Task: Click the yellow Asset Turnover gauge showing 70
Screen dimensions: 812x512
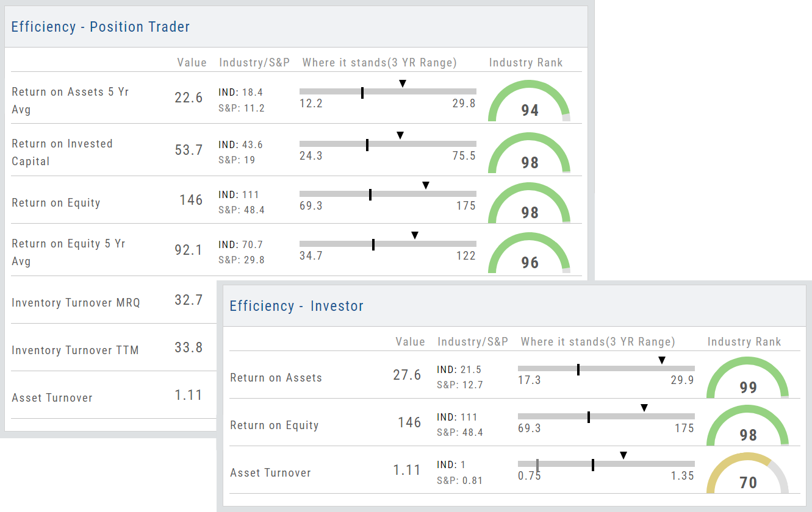Action: point(747,473)
